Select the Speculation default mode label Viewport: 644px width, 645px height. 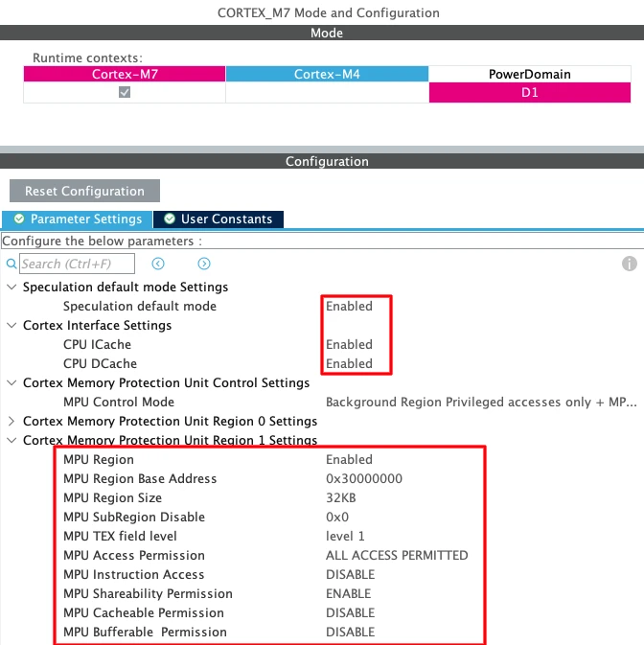tap(140, 306)
